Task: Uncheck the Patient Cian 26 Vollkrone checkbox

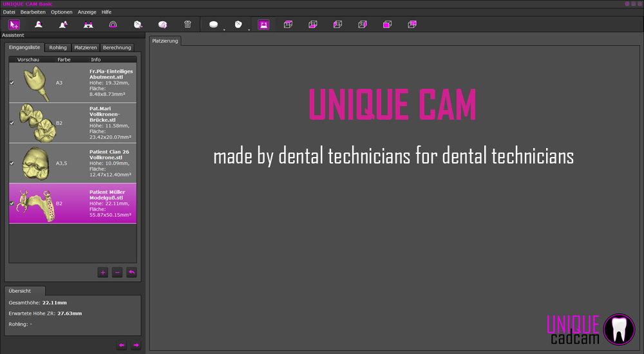Action: pos(12,163)
